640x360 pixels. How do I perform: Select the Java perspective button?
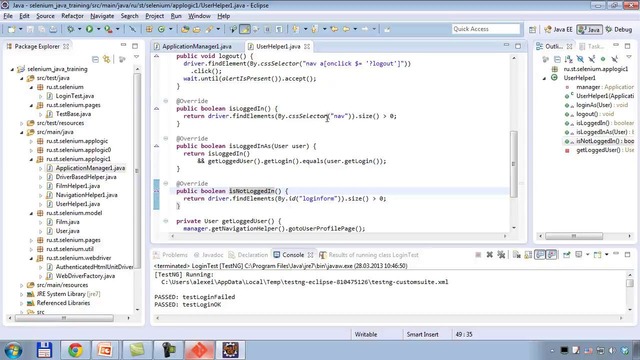[x=589, y=29]
